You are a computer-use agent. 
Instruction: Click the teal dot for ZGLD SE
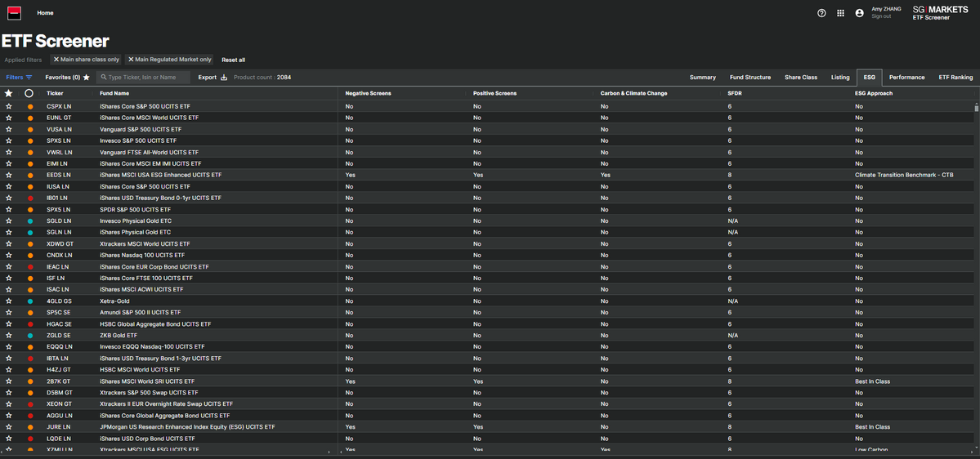point(30,336)
